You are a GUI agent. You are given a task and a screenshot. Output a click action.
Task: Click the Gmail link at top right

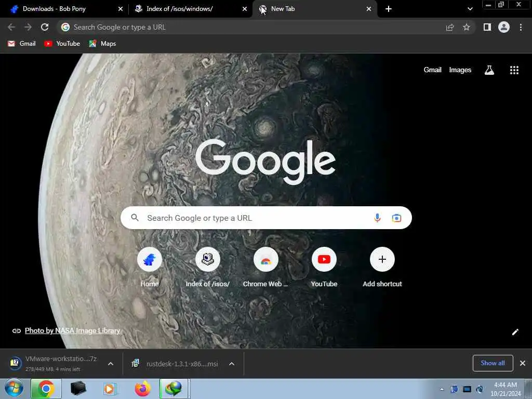click(x=433, y=70)
